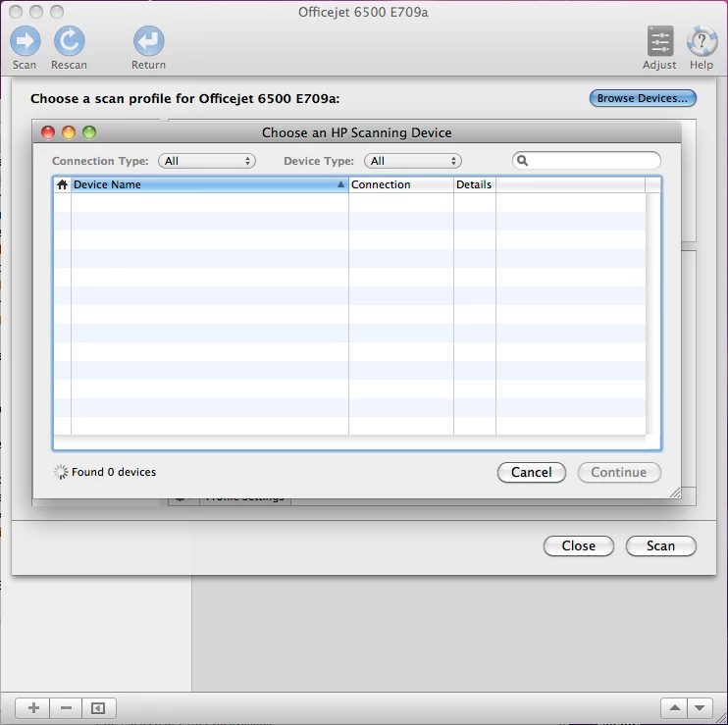
Task: Click the 'Found 0 devices' status text
Action: [x=114, y=472]
